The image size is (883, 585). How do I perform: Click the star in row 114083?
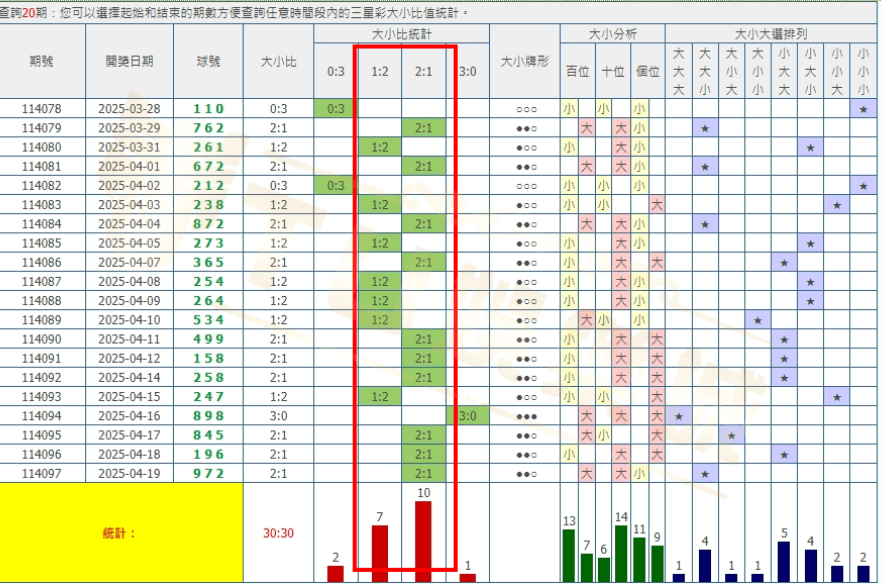point(837,205)
